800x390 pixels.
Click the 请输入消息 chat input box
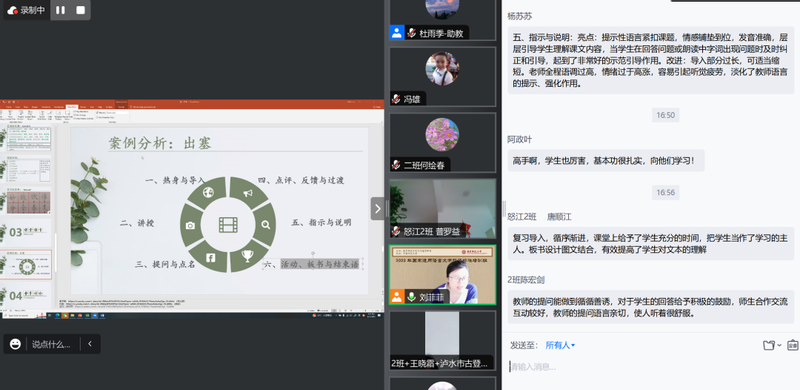point(651,367)
